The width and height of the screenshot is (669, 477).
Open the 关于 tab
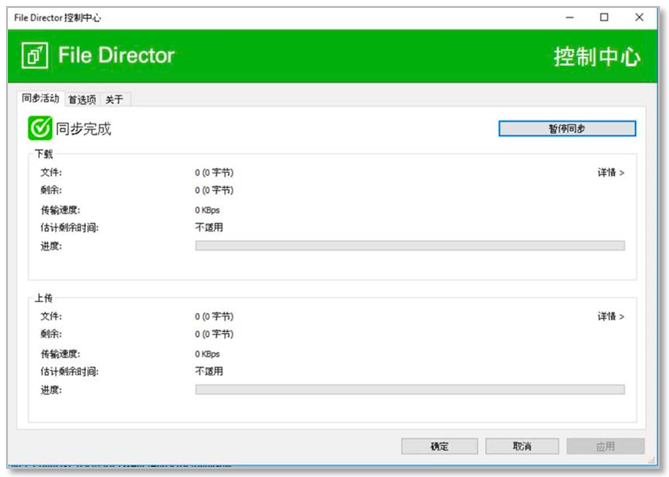click(114, 99)
